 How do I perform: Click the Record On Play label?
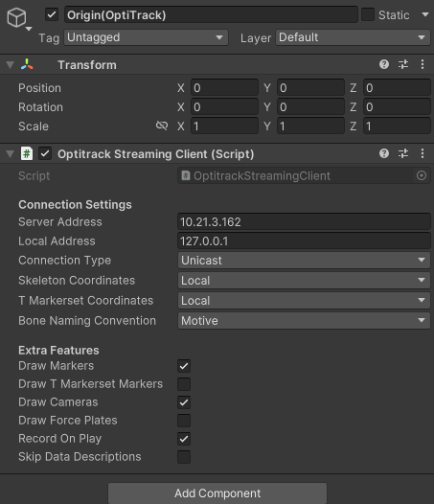point(59,439)
